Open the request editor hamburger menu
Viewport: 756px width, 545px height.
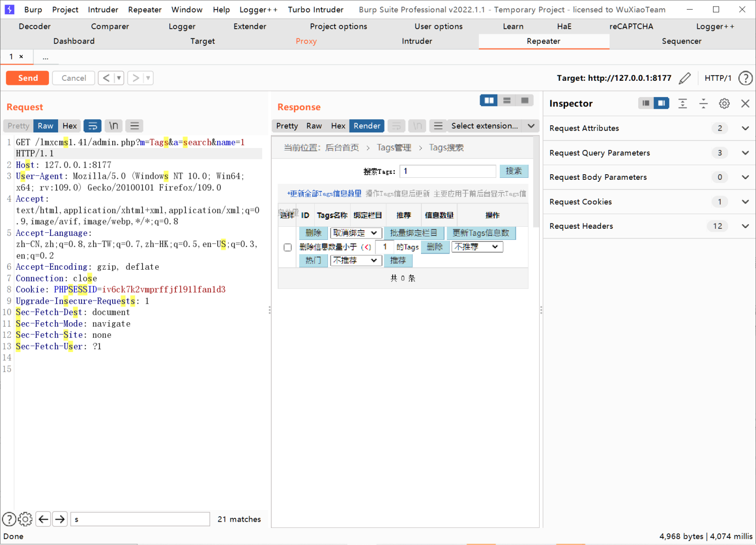(134, 126)
